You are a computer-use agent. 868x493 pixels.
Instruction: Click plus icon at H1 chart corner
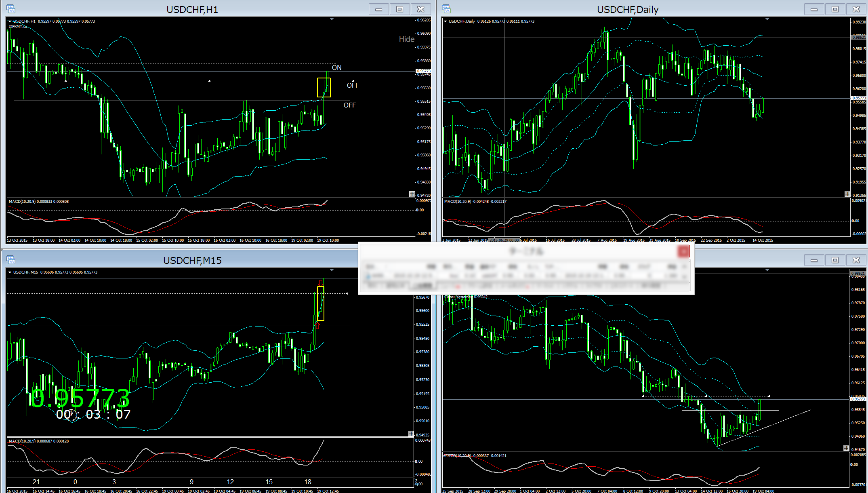pyautogui.click(x=412, y=194)
